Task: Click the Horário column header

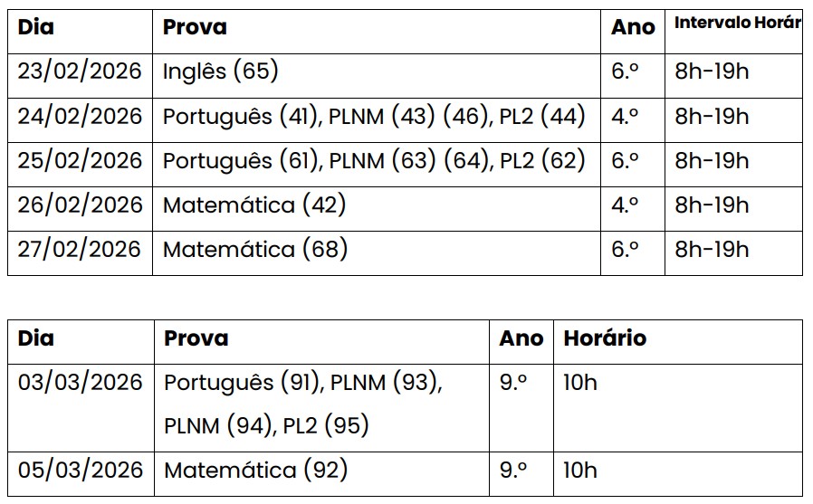Action: (605, 338)
